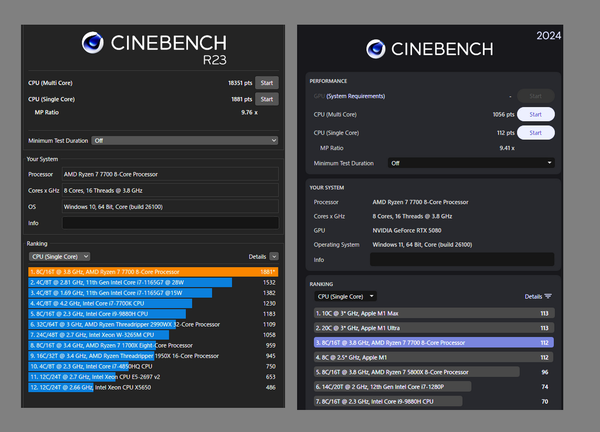The width and height of the screenshot is (600, 432).
Task: Click the Info input field in R23
Action: pyautogui.click(x=170, y=222)
